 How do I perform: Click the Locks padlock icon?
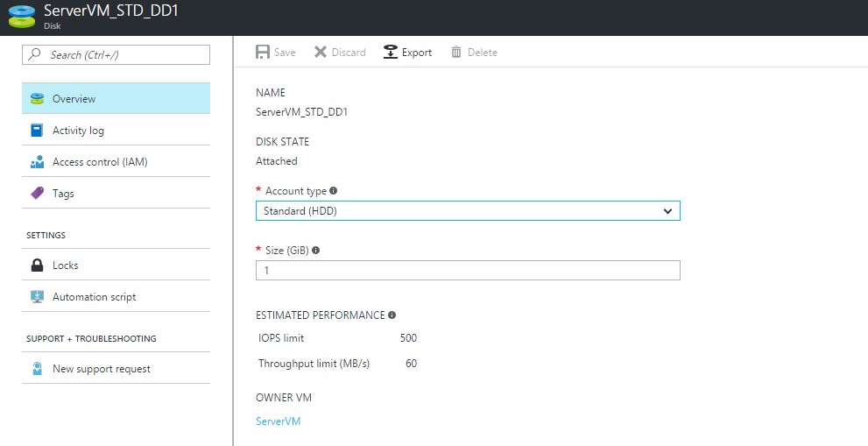37,265
